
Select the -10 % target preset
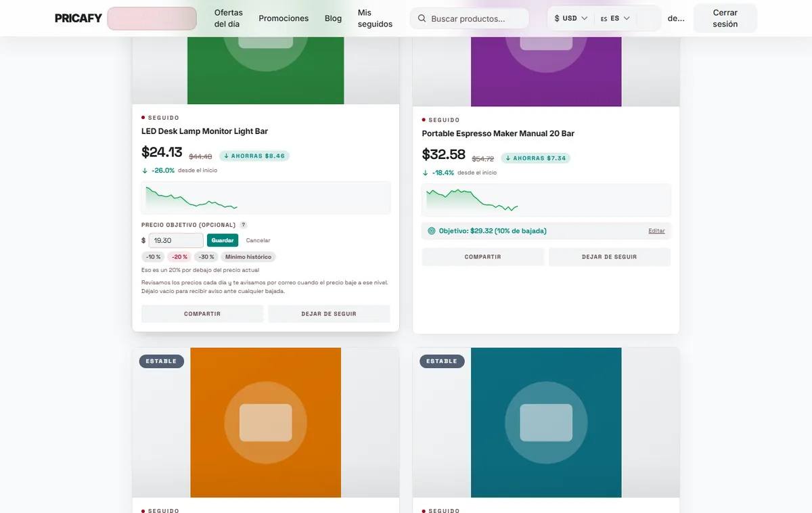tap(154, 256)
